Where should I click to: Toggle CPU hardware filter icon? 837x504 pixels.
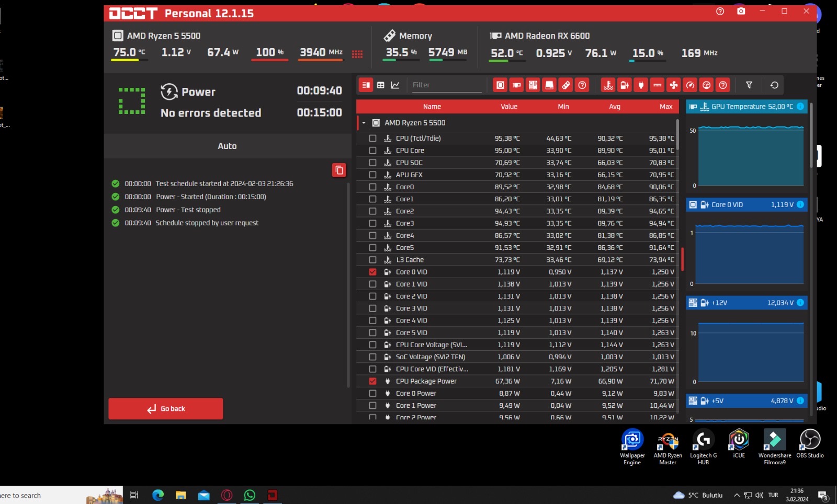pyautogui.click(x=500, y=85)
